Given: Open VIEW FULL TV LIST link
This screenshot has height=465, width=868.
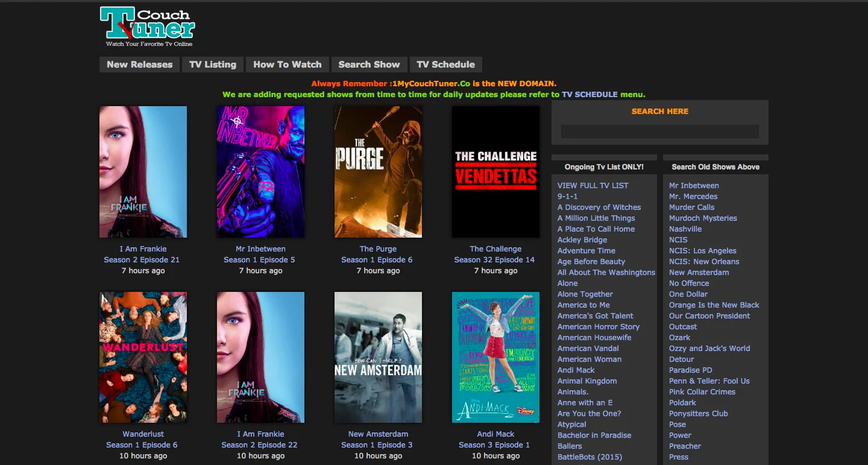Looking at the screenshot, I should (x=593, y=186).
